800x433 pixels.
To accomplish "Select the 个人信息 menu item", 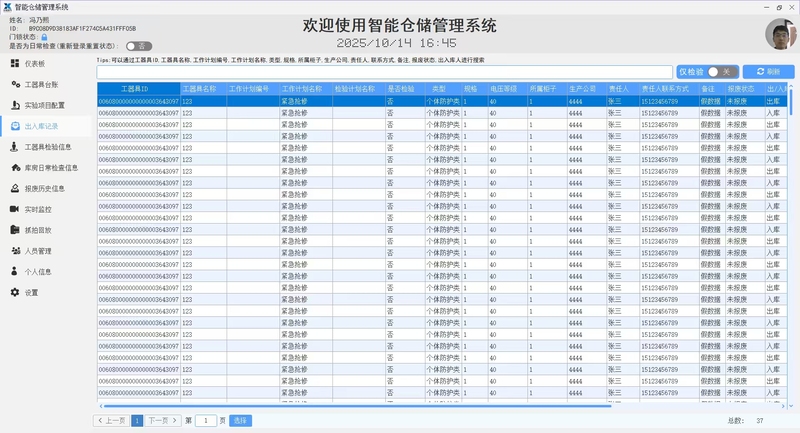I will (38, 271).
